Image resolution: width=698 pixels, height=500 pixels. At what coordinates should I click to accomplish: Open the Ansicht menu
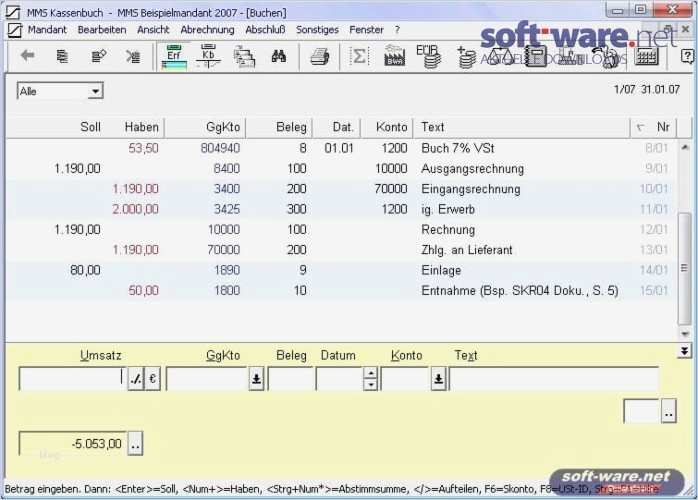tap(153, 30)
